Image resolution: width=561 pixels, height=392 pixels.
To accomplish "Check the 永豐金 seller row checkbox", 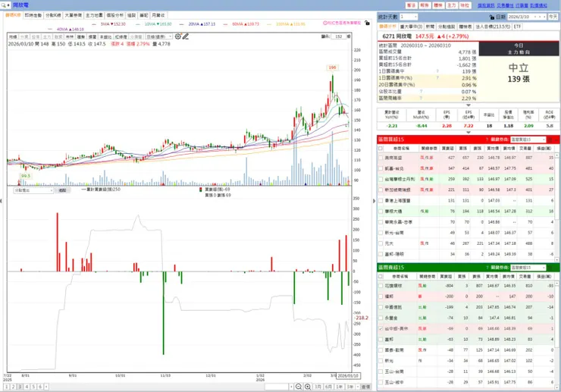I will (x=381, y=318).
